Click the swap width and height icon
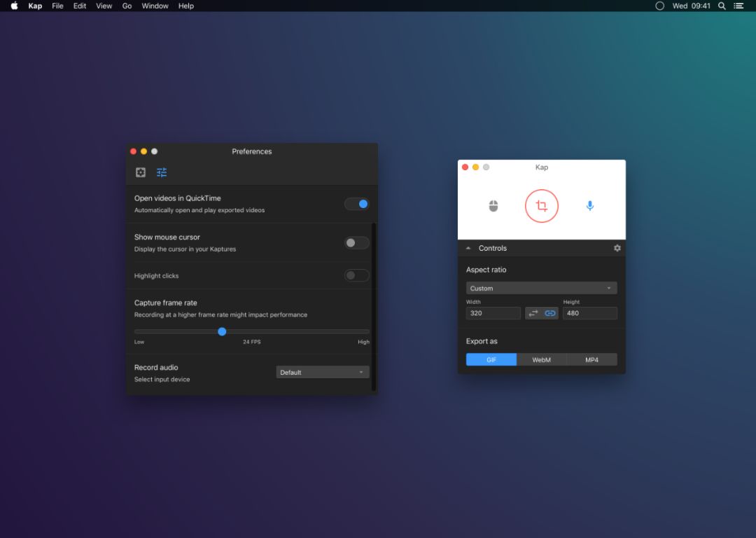 (x=533, y=313)
